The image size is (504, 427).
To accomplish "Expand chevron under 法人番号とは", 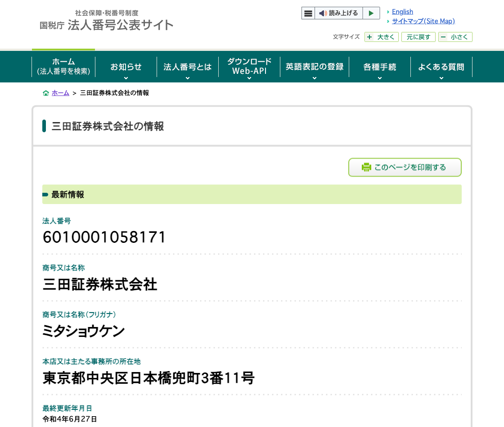I will pos(188,78).
